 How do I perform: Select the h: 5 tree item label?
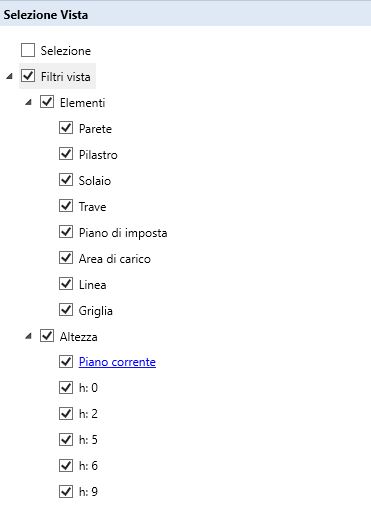[88, 440]
